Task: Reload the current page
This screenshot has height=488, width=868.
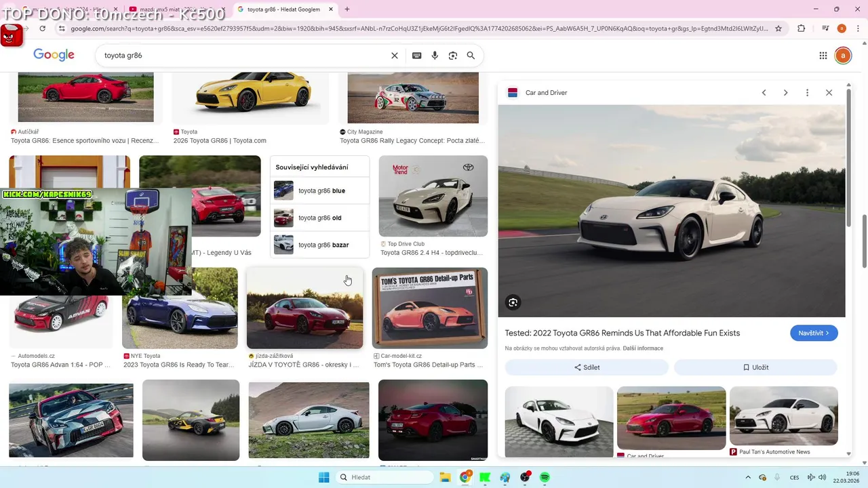Action: (42, 28)
